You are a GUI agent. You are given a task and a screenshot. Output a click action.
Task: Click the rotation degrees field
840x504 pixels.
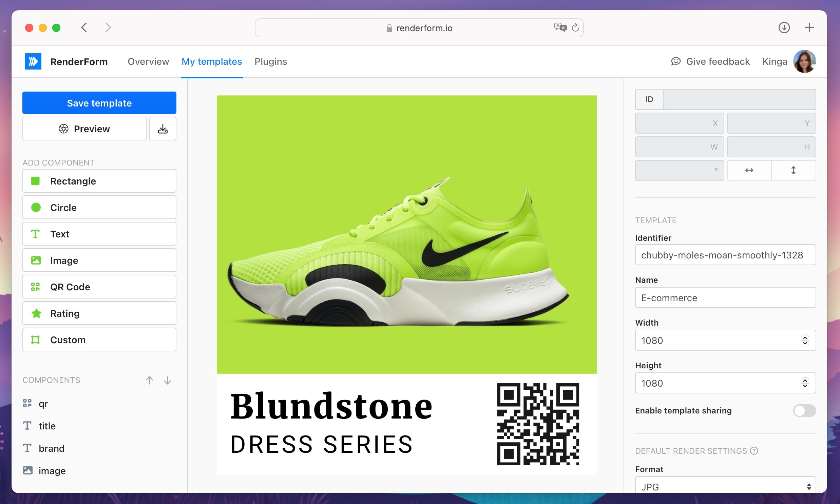pos(679,171)
